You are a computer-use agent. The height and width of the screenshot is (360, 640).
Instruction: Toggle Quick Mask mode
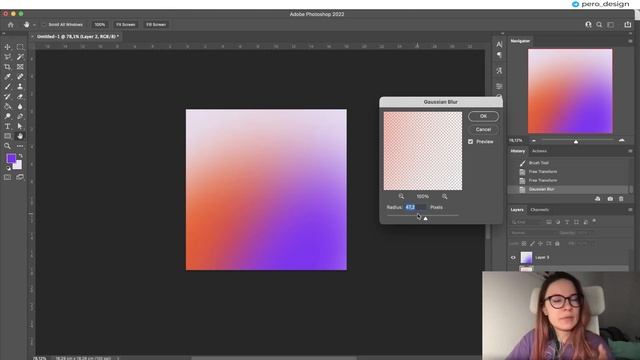7,177
